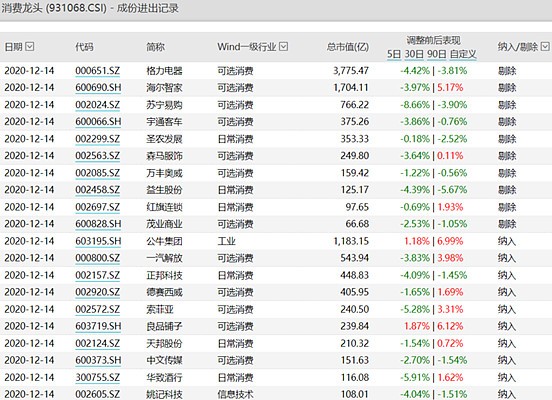The width and height of the screenshot is (552, 400).
Task: Click the market value 3,775.47 cell
Action: tap(351, 71)
